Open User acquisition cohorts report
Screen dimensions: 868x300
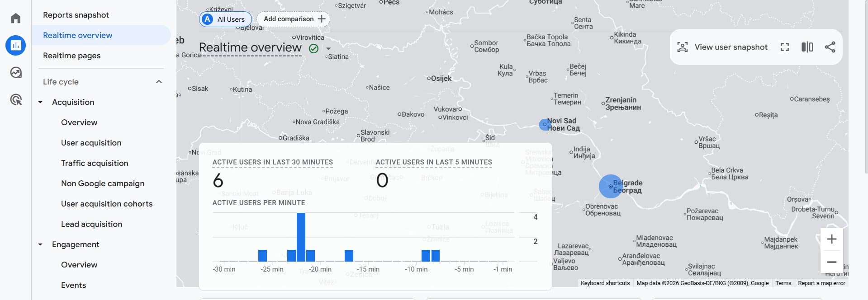[107, 204]
